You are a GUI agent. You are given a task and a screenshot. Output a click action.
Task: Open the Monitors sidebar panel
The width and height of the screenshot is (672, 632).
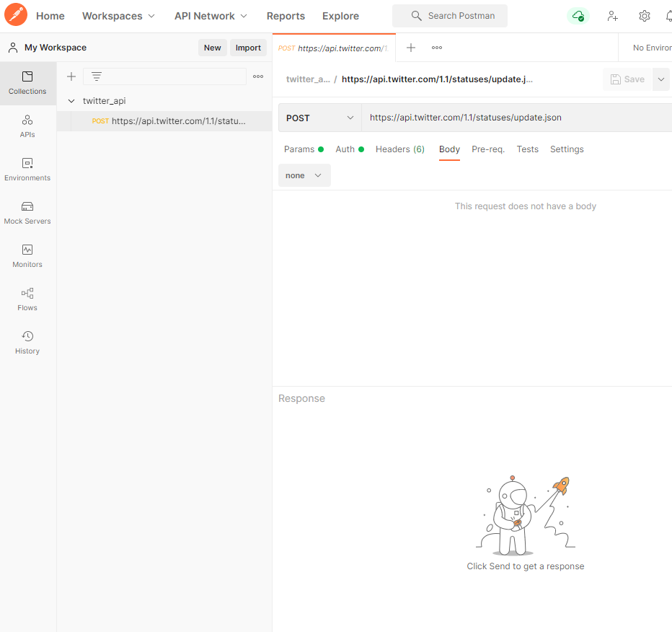pos(27,256)
